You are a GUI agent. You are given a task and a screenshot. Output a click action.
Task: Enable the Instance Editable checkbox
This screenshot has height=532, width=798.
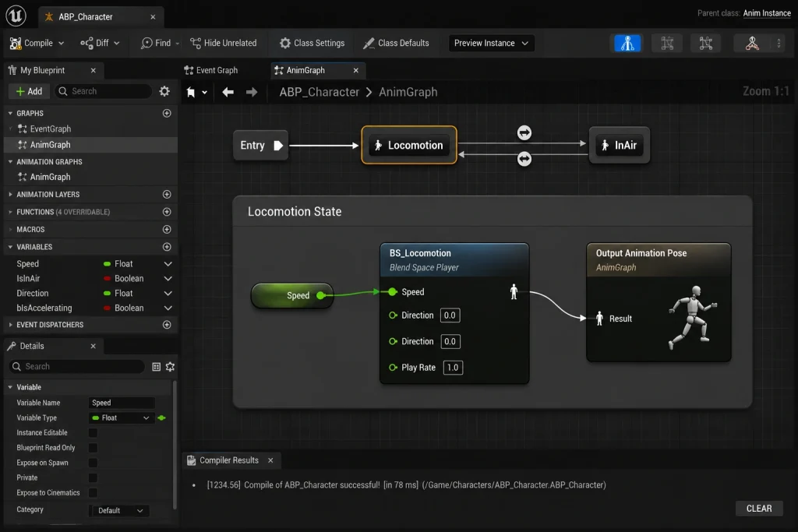(x=94, y=433)
